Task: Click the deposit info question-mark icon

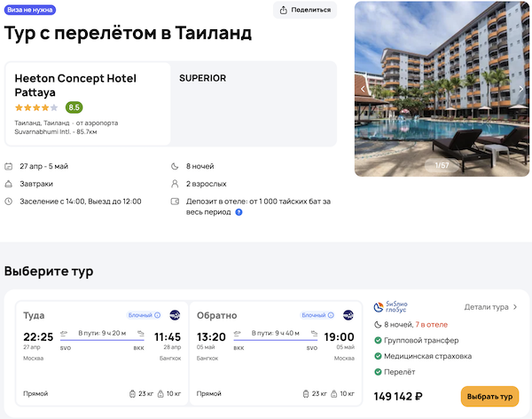Action: point(239,212)
